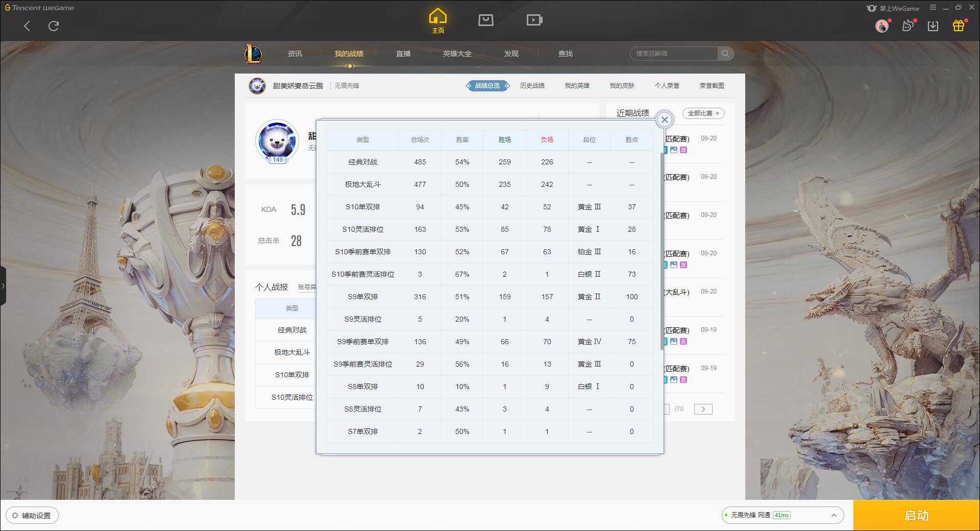Switch to the 我的战绩 tab
Screen dimensions: 980x531
coord(349,54)
